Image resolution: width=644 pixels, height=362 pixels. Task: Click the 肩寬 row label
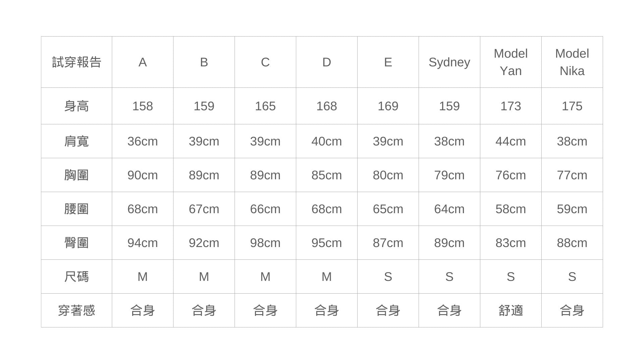(x=76, y=141)
